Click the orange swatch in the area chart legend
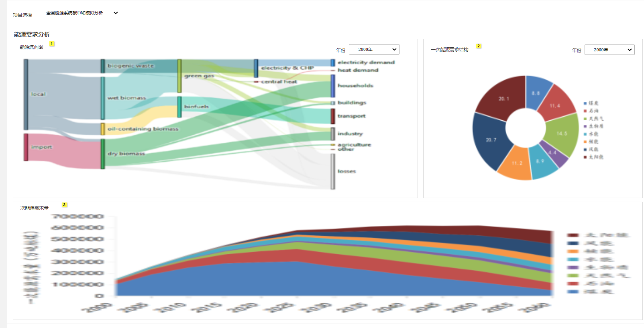This screenshot has width=644, height=328. (573, 251)
